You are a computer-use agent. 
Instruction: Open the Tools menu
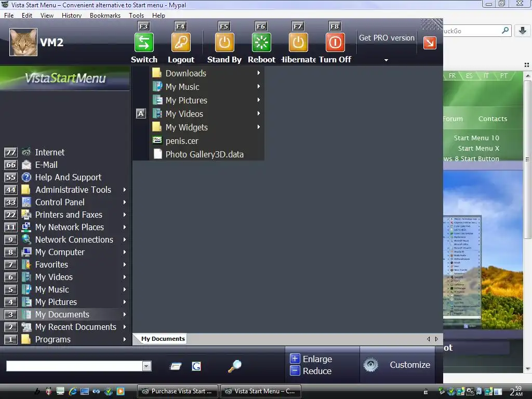point(137,15)
